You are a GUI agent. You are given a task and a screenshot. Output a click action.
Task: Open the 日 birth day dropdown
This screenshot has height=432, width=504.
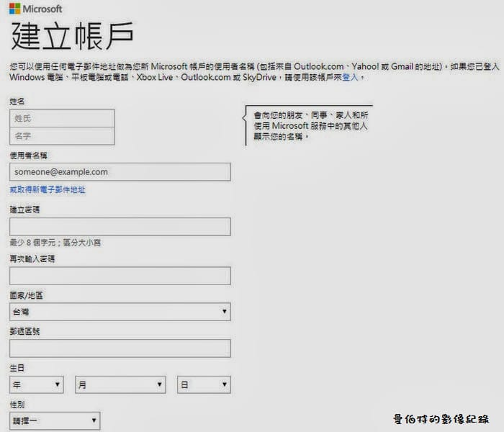pyautogui.click(x=204, y=384)
